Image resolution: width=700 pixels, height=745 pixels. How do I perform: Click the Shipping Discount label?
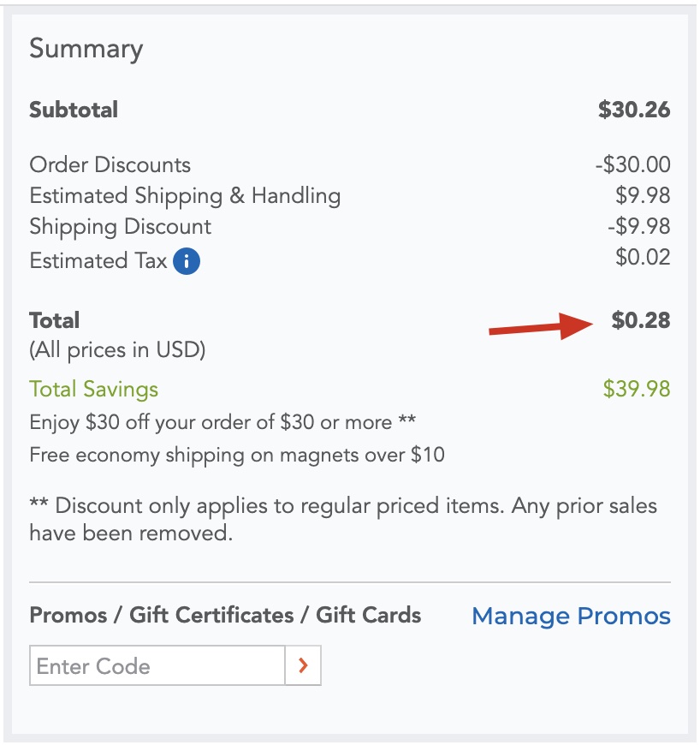point(120,227)
